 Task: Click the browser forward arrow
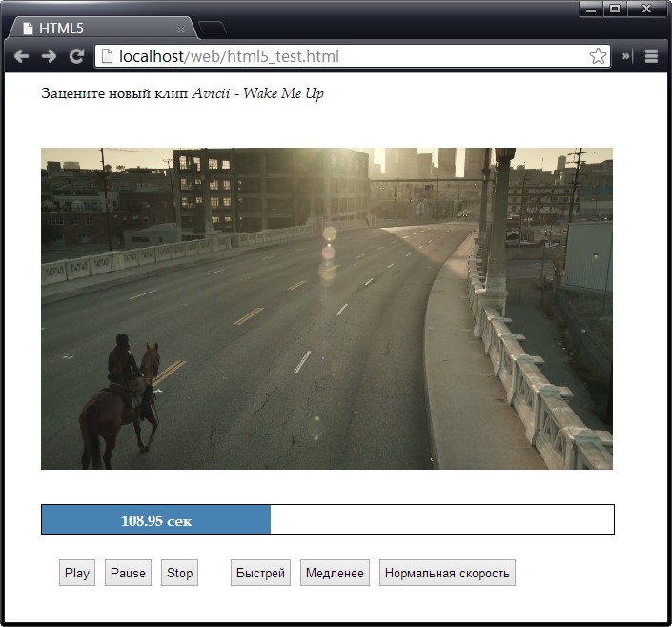49,56
